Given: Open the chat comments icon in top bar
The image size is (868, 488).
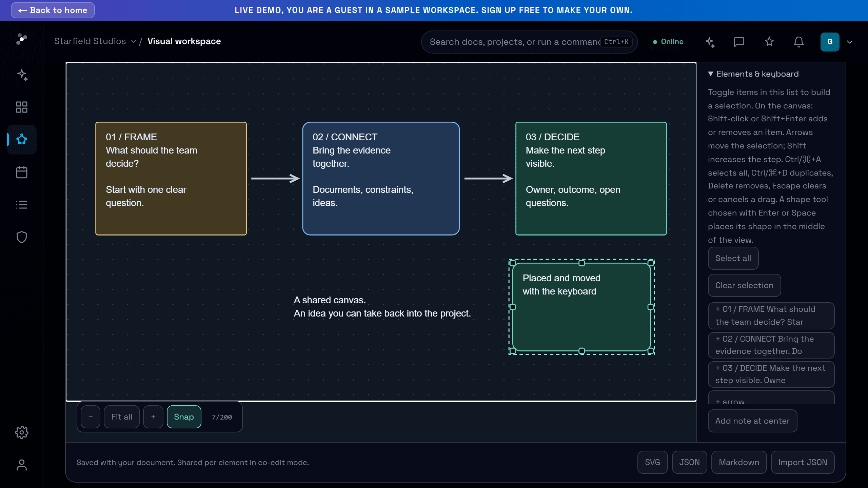Looking at the screenshot, I should point(739,42).
